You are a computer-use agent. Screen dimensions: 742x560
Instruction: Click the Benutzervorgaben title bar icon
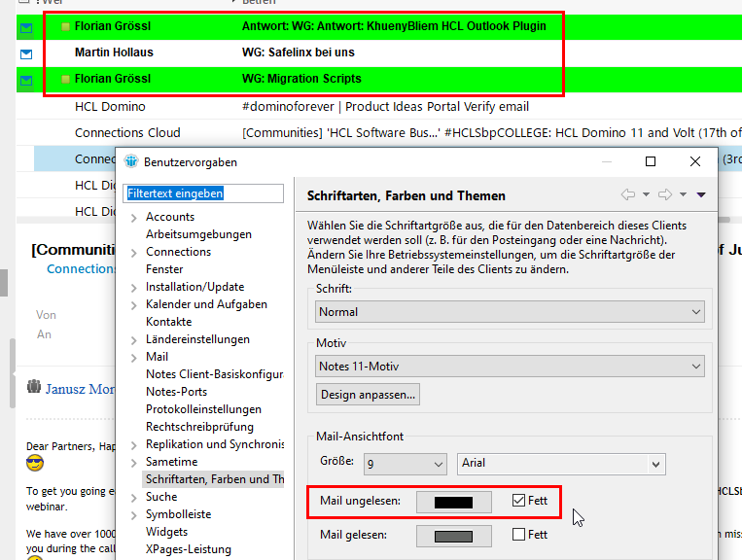(130, 162)
